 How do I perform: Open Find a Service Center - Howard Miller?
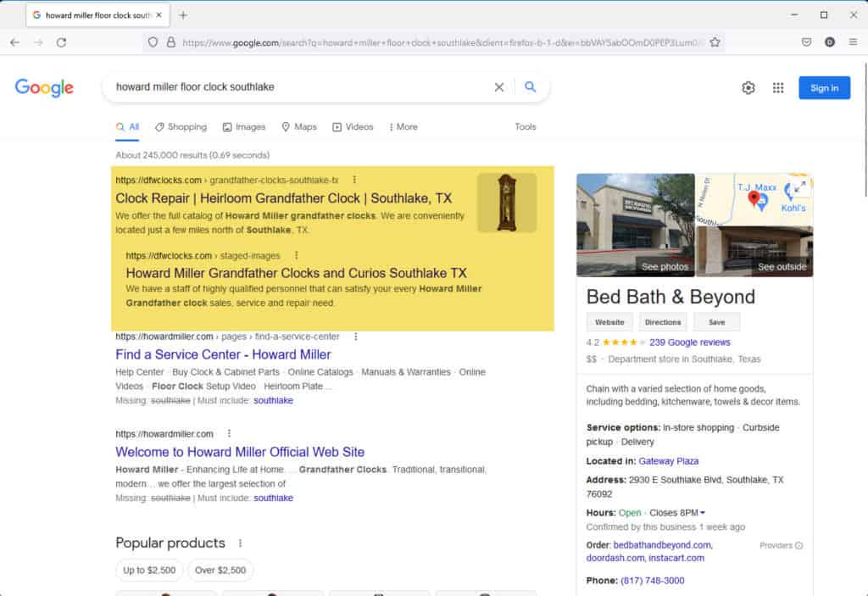pyautogui.click(x=223, y=354)
